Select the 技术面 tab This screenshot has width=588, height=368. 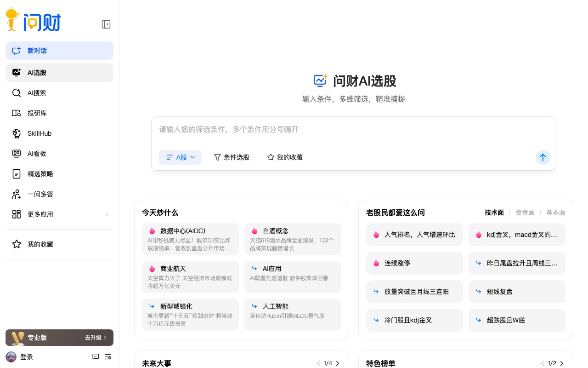[x=494, y=213]
